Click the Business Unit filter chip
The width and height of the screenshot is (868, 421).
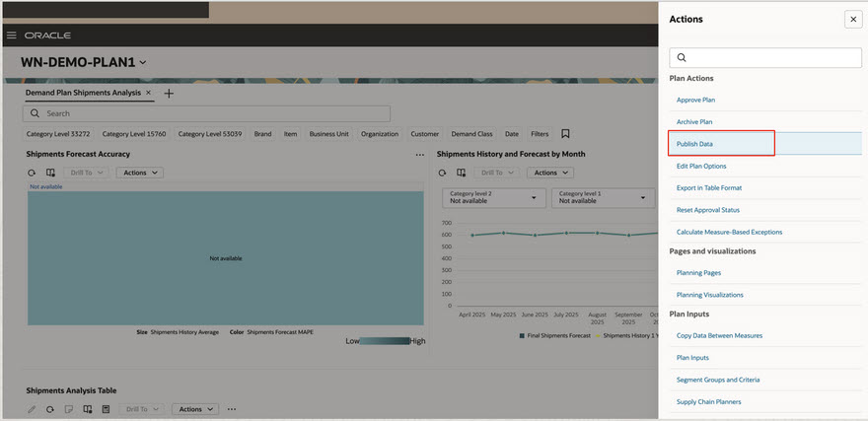pyautogui.click(x=328, y=134)
